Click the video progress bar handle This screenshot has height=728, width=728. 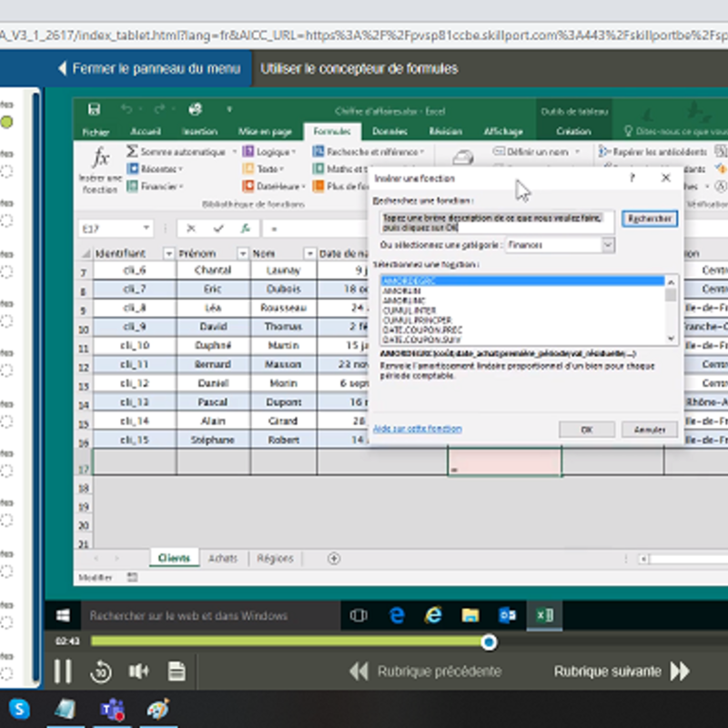click(489, 642)
